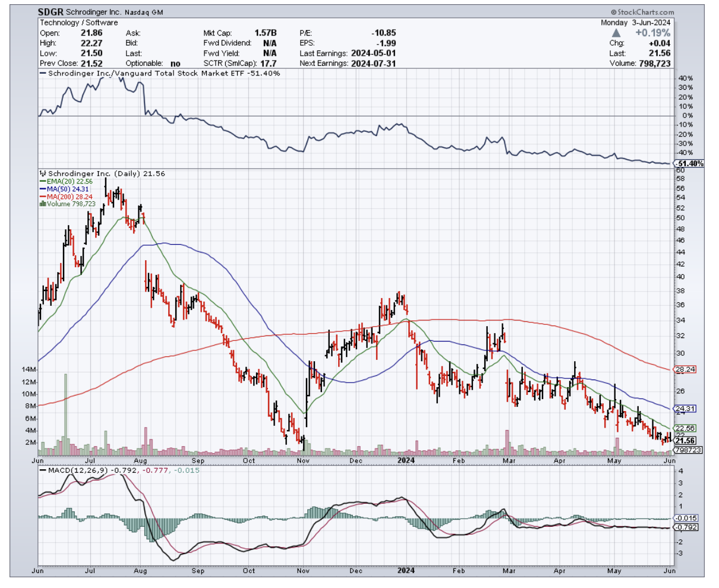Click the EMA(20) green legend entry

(x=65, y=181)
